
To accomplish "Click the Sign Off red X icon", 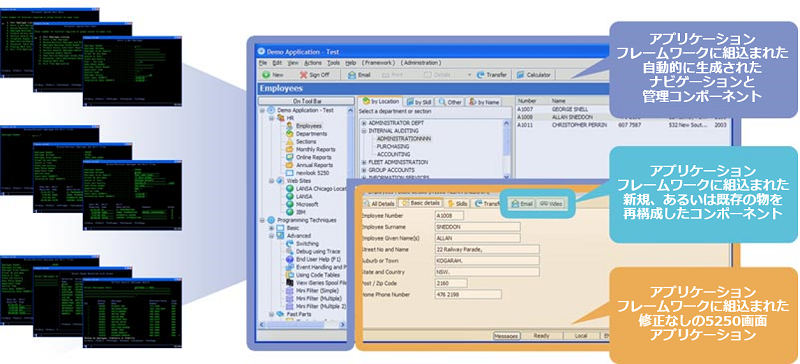I will click(304, 75).
